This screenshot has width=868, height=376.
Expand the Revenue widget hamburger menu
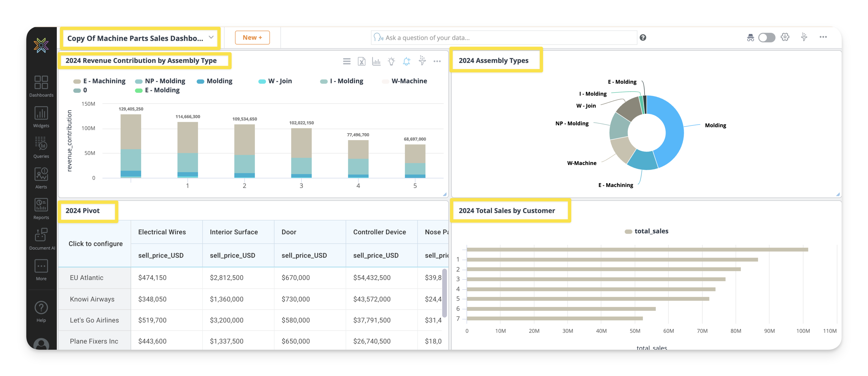pos(346,61)
